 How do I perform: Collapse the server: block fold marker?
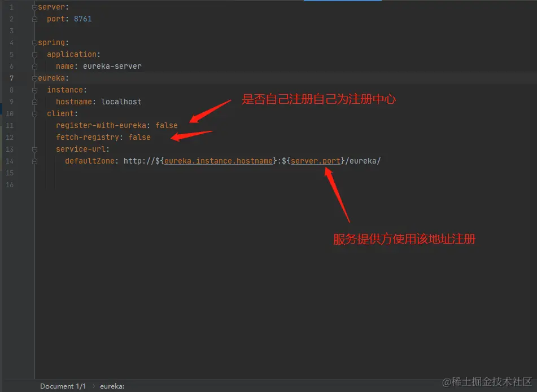34,7
